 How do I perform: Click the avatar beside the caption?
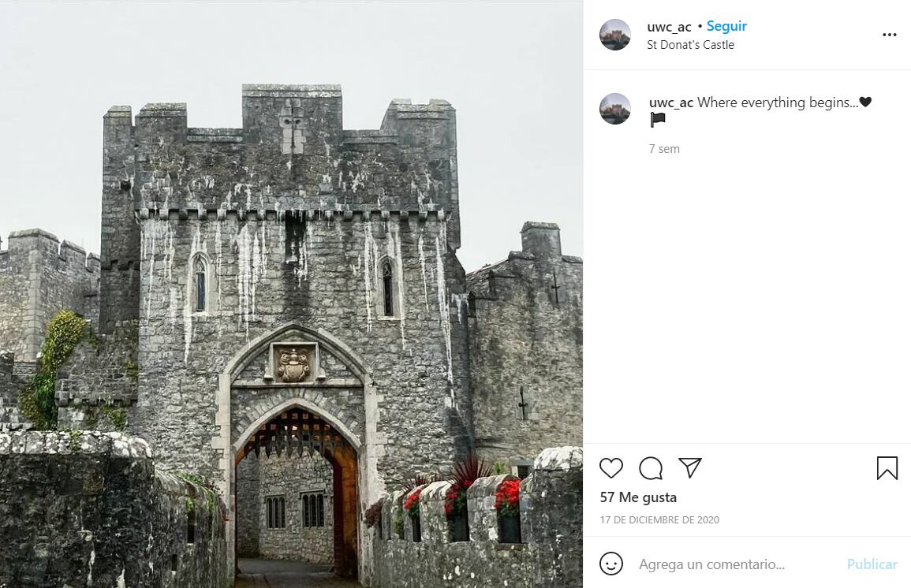[615, 109]
